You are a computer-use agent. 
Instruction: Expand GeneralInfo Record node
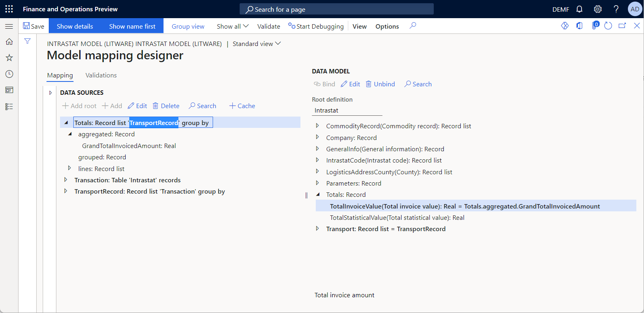coord(317,148)
